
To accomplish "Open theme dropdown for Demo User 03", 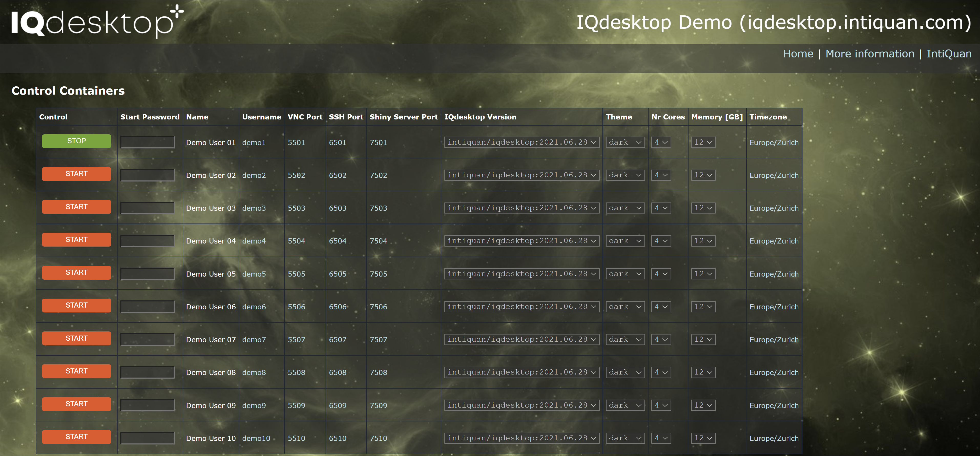I will click(x=625, y=208).
